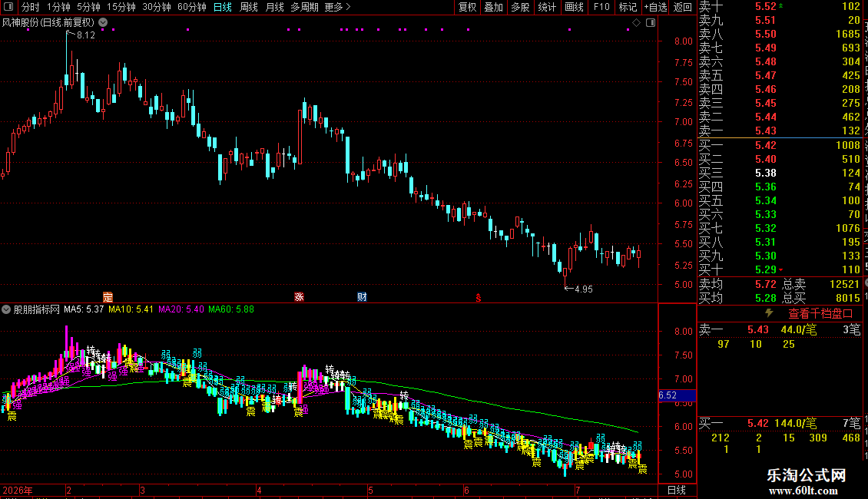Image resolution: width=868 pixels, height=499 pixels.
Task: Expand dropdown next to 风神股份 title
Action: point(103,23)
